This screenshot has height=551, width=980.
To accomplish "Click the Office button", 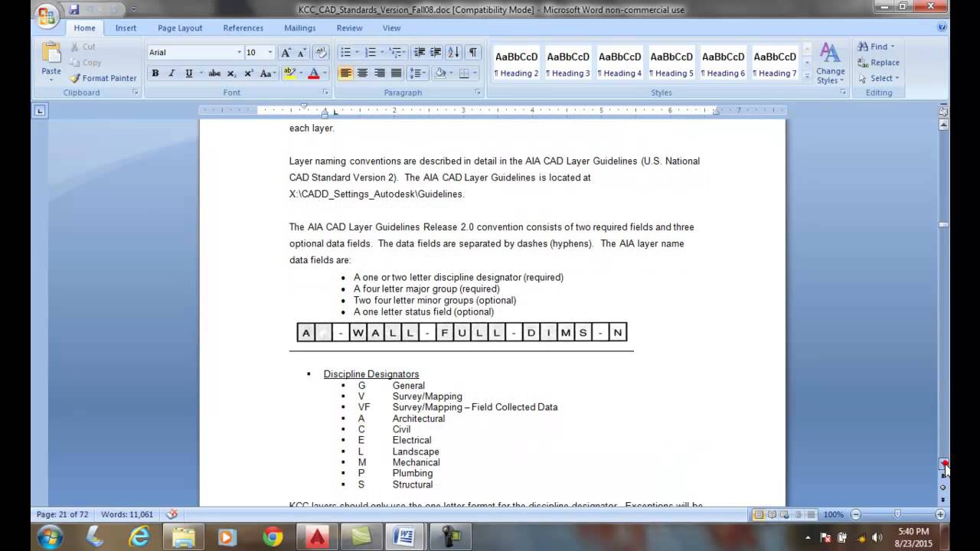I will tap(47, 16).
